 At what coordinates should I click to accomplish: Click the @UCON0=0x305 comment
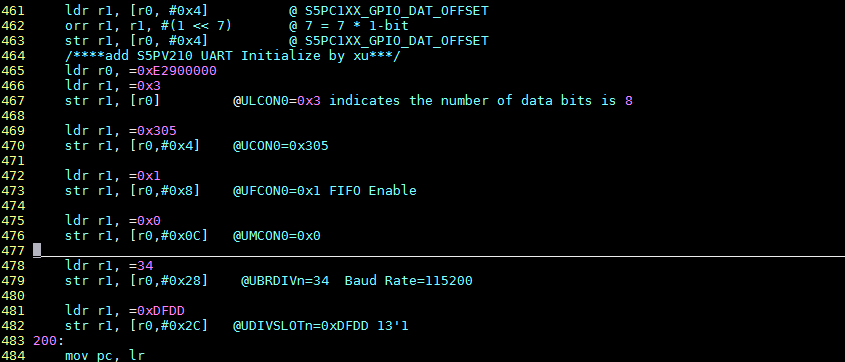coord(280,146)
